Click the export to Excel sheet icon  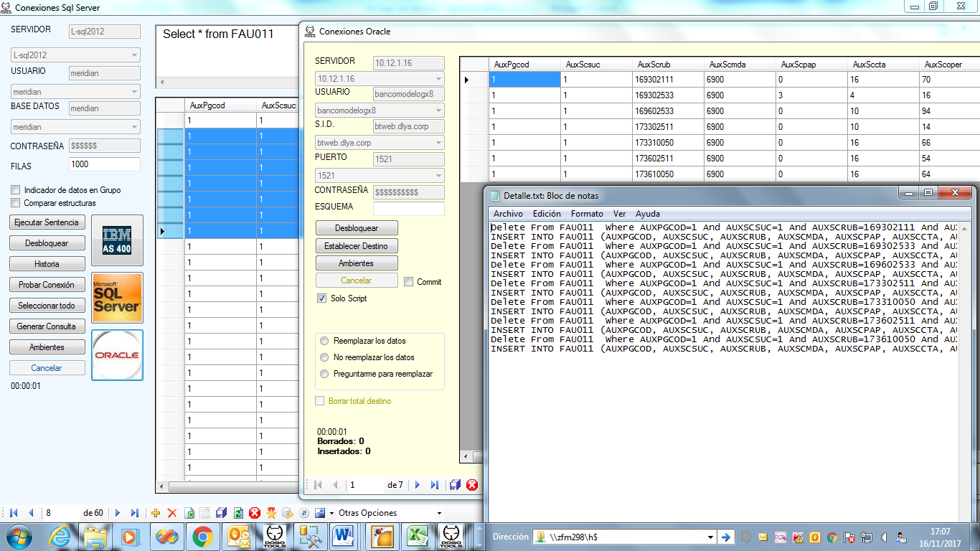pos(189,513)
